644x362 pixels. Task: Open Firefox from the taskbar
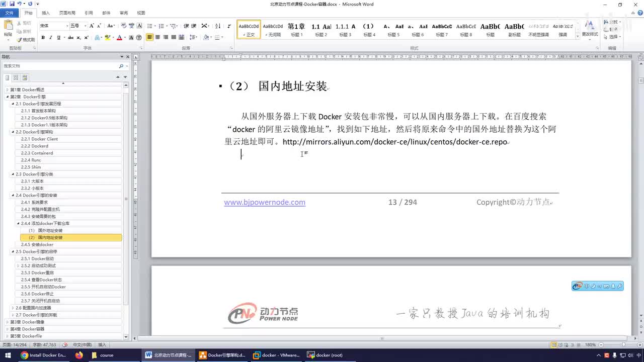pyautogui.click(x=78, y=355)
